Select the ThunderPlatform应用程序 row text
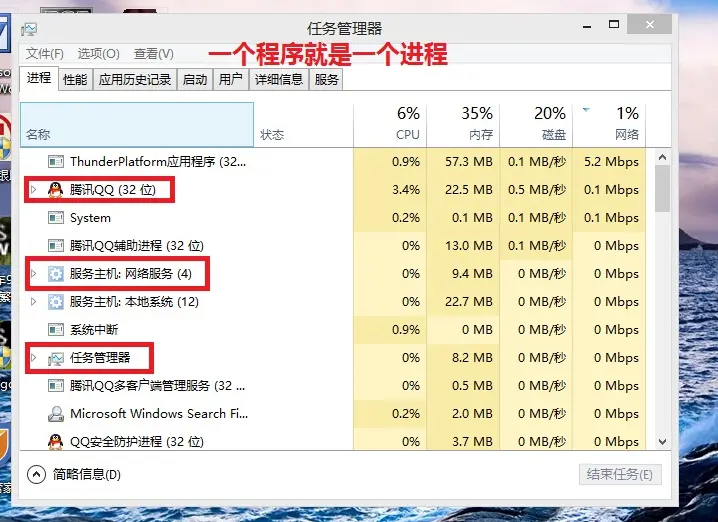The width and height of the screenshot is (718, 522). pyautogui.click(x=158, y=162)
